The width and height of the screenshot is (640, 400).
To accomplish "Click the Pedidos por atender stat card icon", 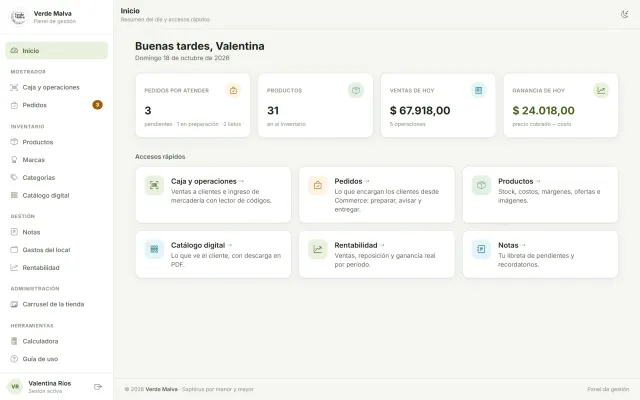I will pyautogui.click(x=233, y=90).
